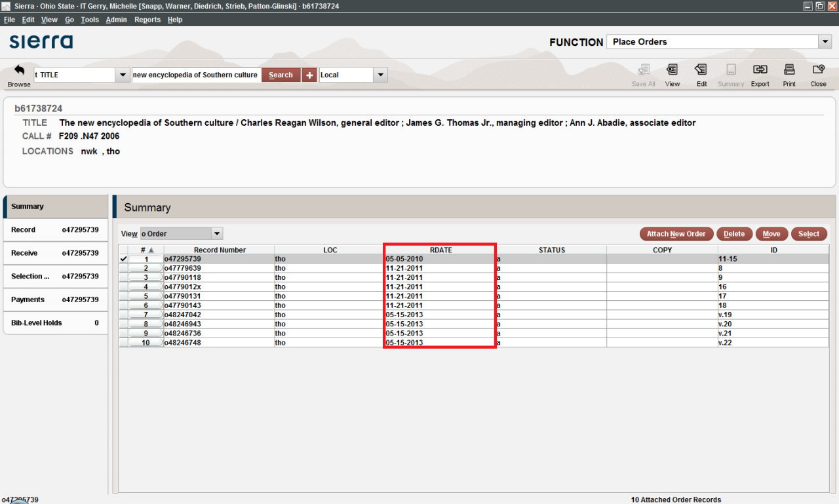Select record number o47790118 cell
The width and height of the screenshot is (839, 504).
click(x=220, y=277)
